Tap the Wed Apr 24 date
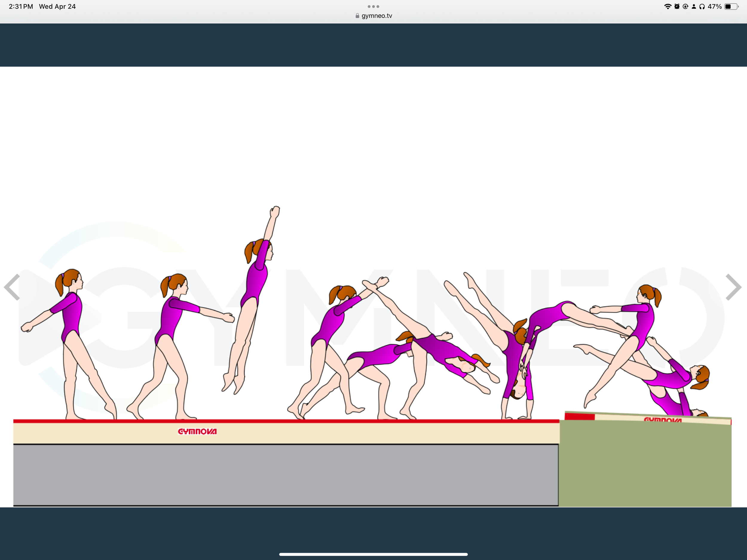Image resolution: width=747 pixels, height=560 pixels. (57, 6)
